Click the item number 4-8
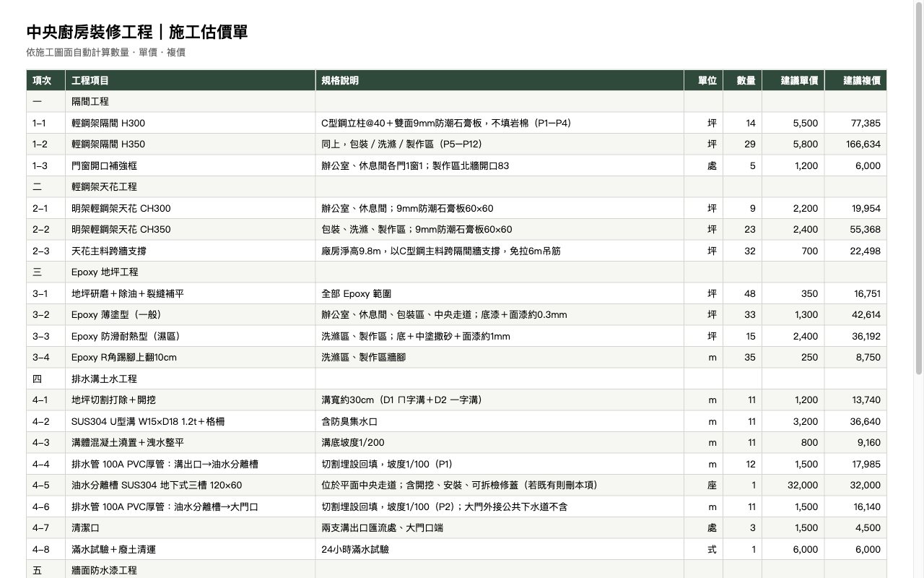 [x=41, y=549]
